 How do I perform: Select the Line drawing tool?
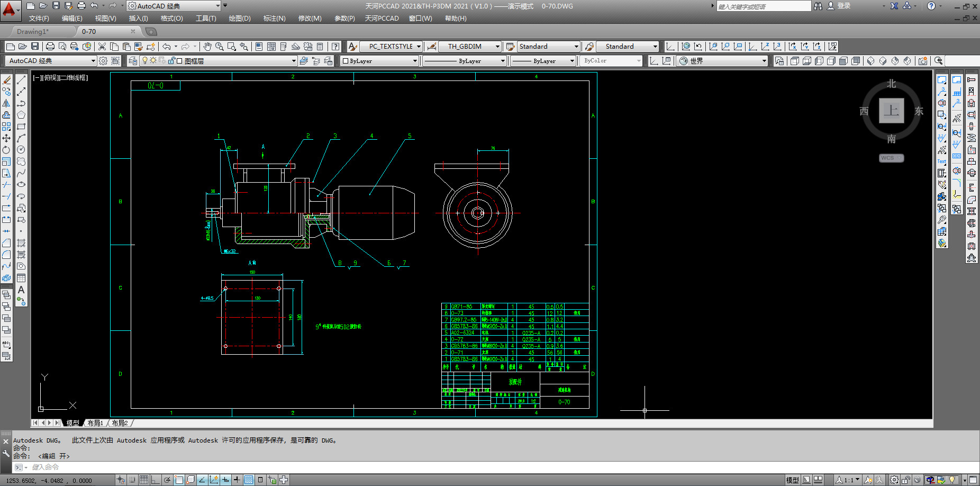coord(21,80)
